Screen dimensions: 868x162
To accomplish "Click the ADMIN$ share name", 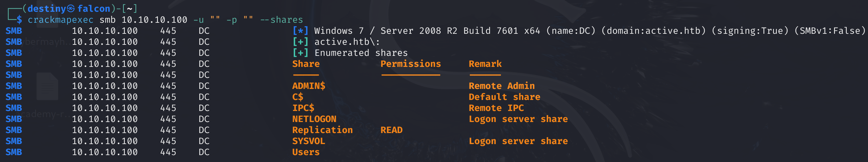I will pos(309,86).
